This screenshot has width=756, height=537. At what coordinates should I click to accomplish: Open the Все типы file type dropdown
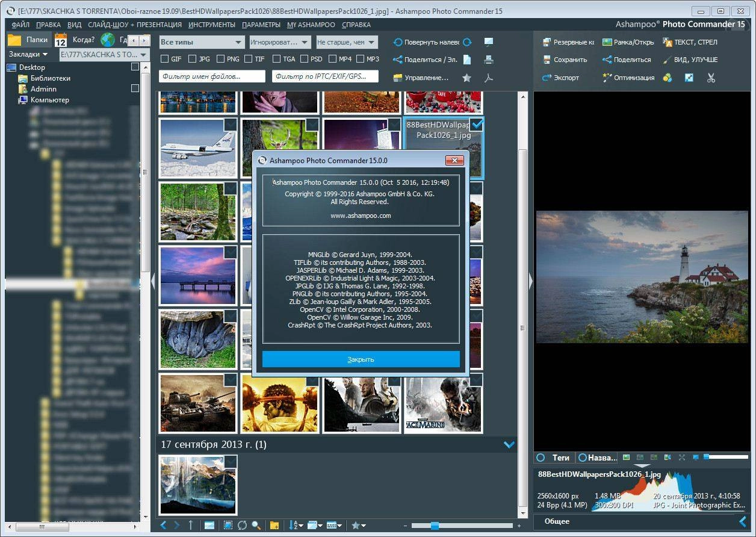click(202, 42)
